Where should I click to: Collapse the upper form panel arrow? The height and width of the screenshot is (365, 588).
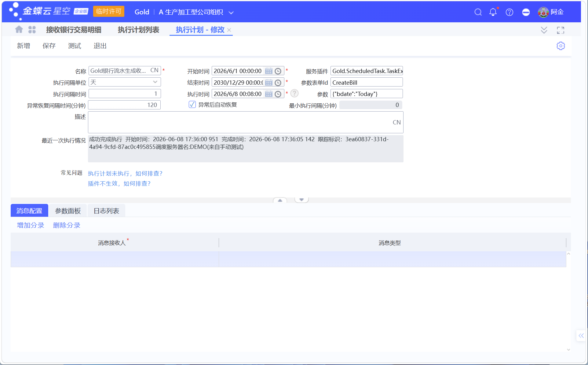point(280,200)
